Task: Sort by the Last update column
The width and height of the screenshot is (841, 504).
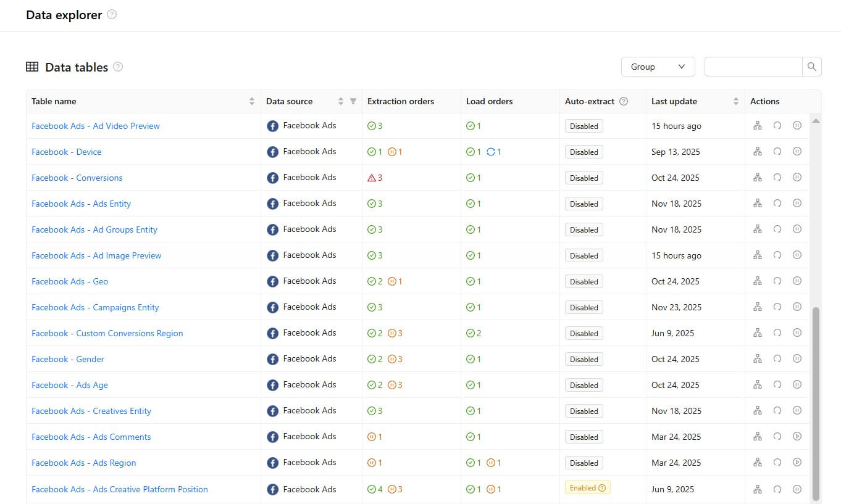Action: [736, 101]
